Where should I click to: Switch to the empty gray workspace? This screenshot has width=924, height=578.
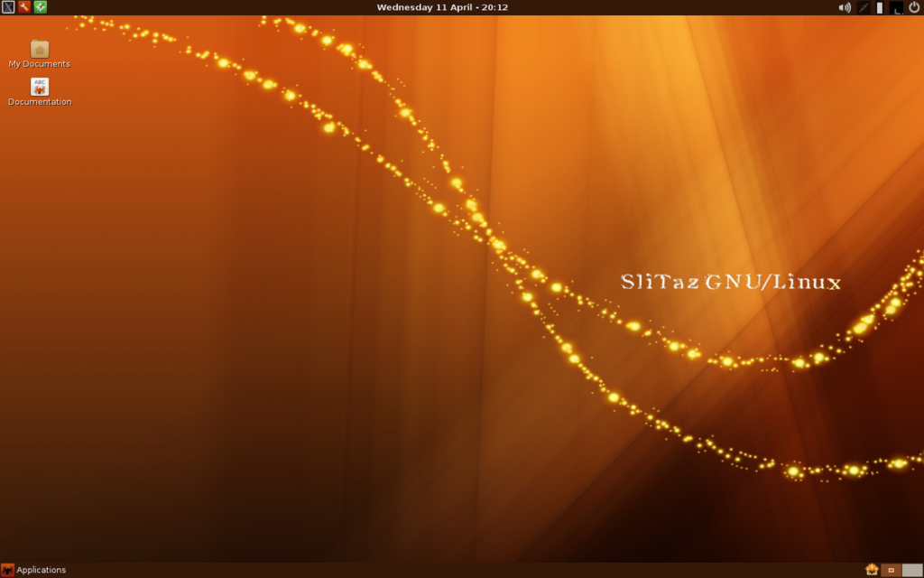(913, 570)
